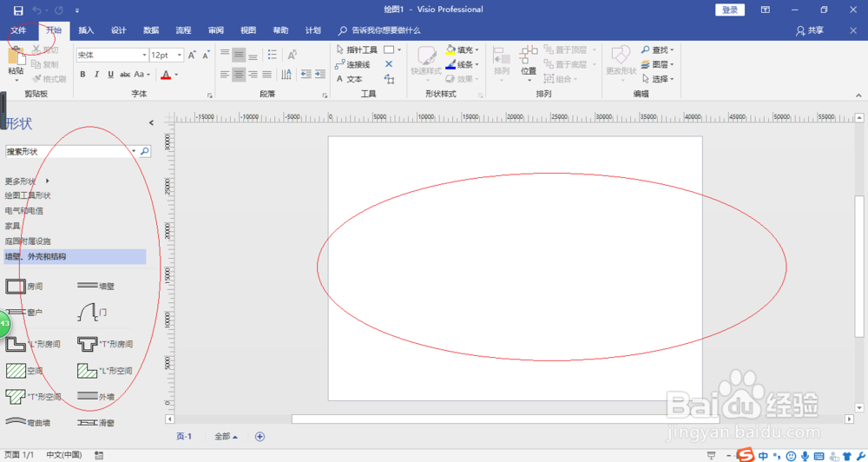Select the text block rotate tool
868x462 pixels.
click(389, 79)
